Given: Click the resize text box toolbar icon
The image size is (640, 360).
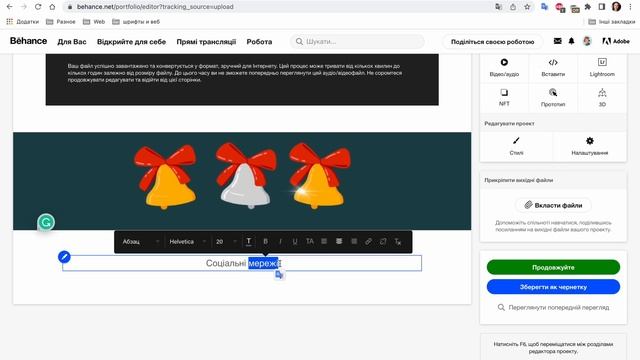Looking at the screenshot, I should click(383, 242).
